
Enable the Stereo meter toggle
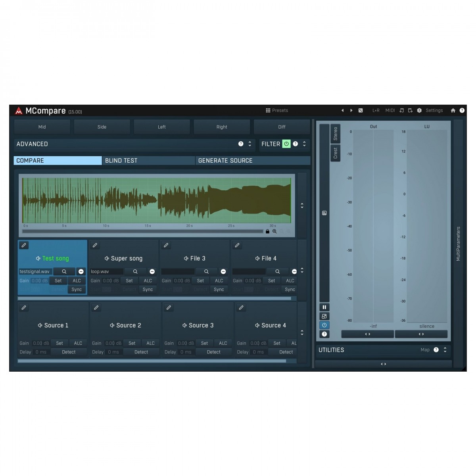pyautogui.click(x=335, y=134)
